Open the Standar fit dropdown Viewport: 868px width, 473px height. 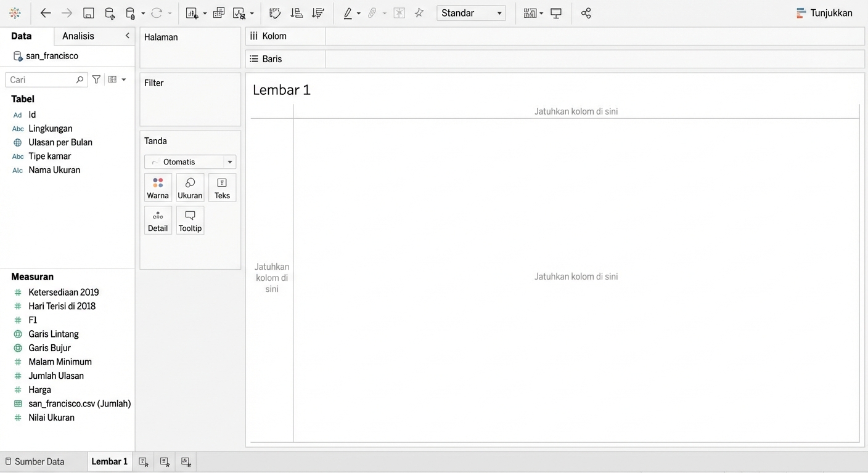[x=471, y=13]
